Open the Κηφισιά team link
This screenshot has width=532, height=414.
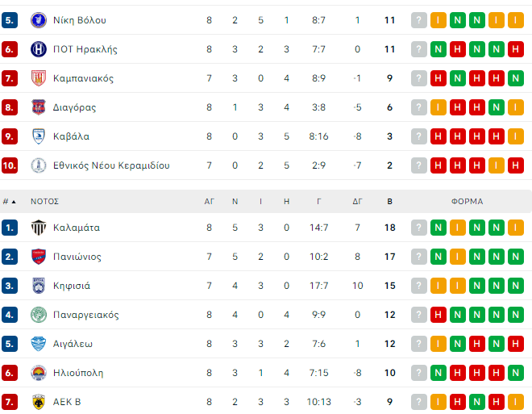(x=72, y=286)
